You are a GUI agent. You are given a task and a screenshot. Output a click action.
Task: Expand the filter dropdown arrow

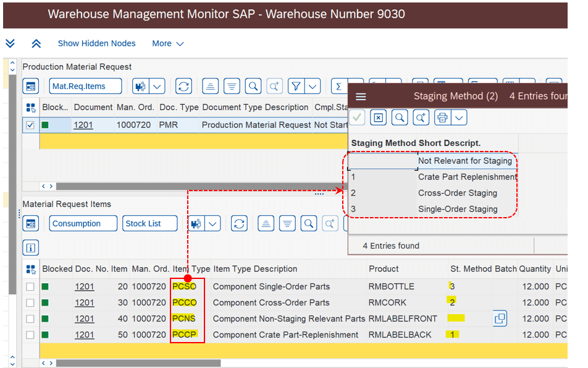(x=313, y=87)
